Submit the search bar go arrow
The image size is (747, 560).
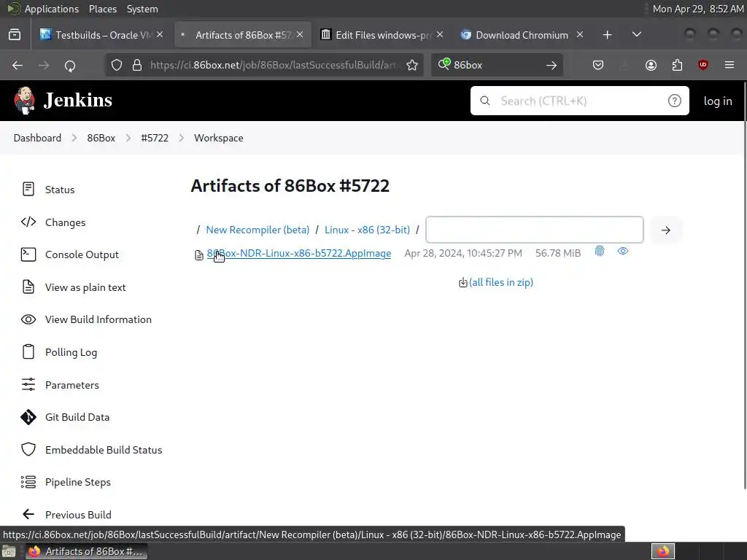pos(551,65)
